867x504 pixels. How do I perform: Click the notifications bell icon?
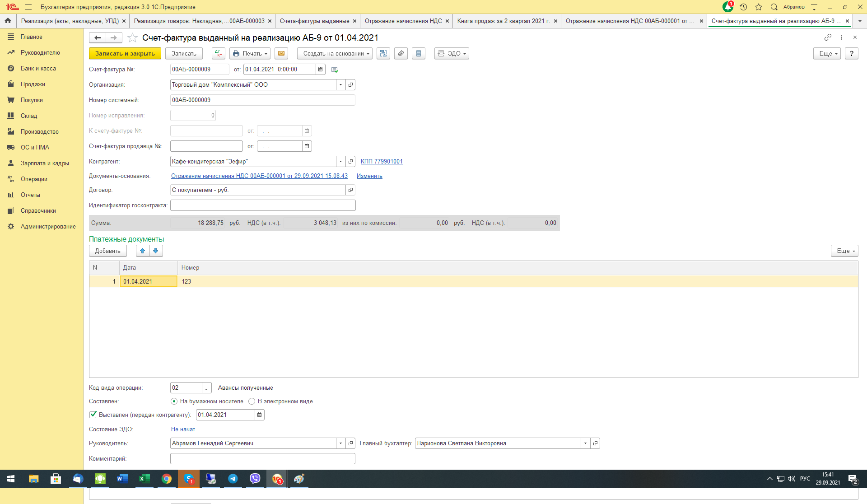727,7
